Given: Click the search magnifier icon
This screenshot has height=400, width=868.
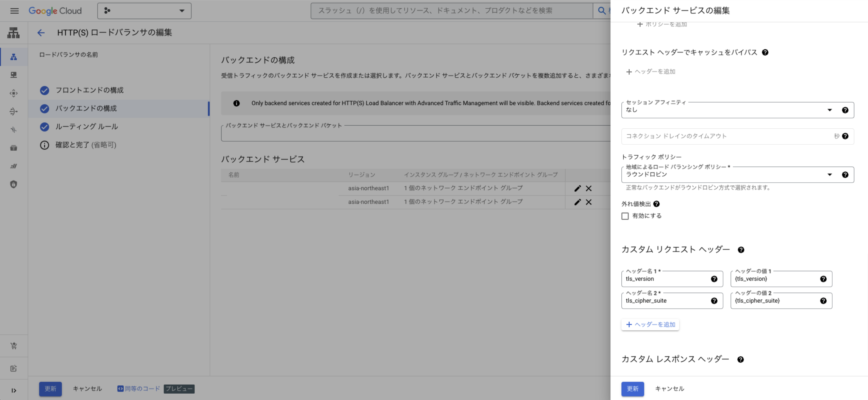Looking at the screenshot, I should (x=601, y=11).
